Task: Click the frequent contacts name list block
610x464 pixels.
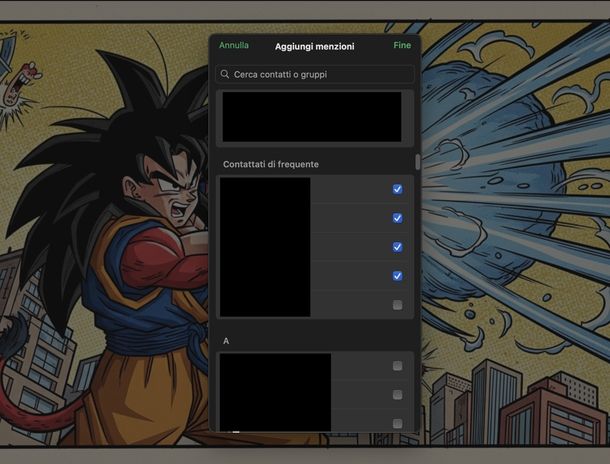Action: [x=264, y=247]
